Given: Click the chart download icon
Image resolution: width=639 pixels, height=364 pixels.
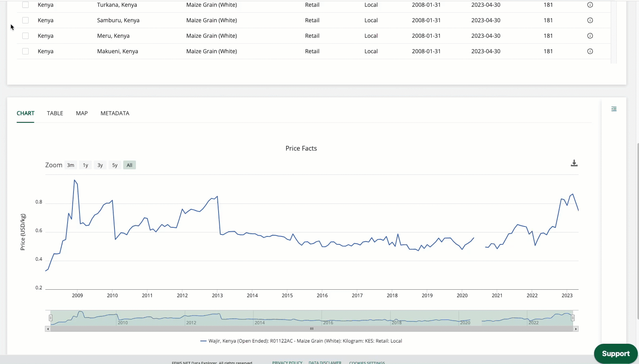Looking at the screenshot, I should click(574, 163).
